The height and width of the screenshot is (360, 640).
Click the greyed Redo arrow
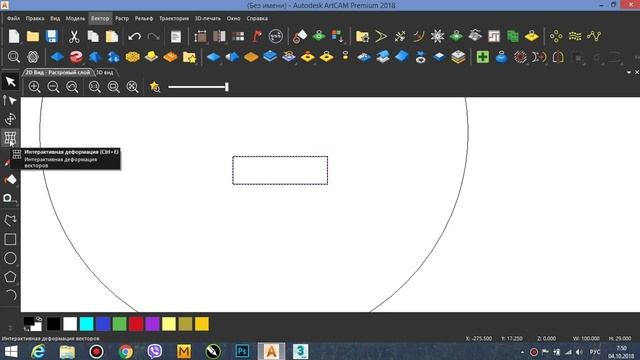pos(153,36)
